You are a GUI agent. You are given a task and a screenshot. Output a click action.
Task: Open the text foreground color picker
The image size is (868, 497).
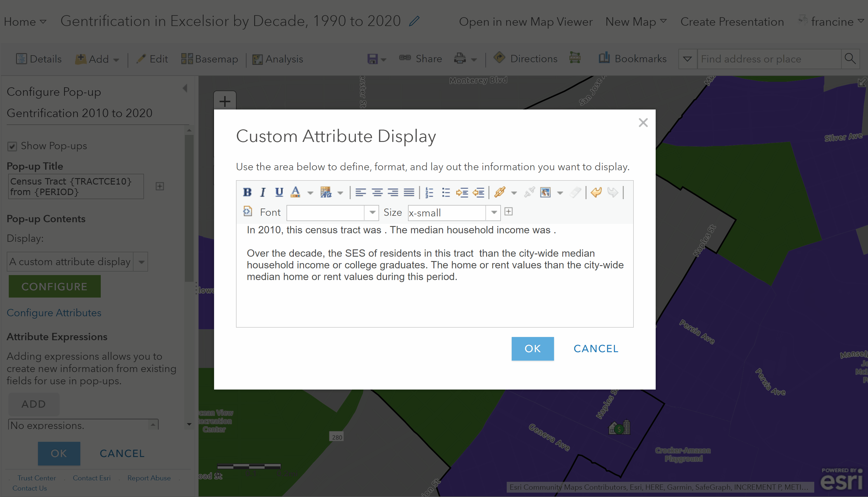[x=296, y=192]
